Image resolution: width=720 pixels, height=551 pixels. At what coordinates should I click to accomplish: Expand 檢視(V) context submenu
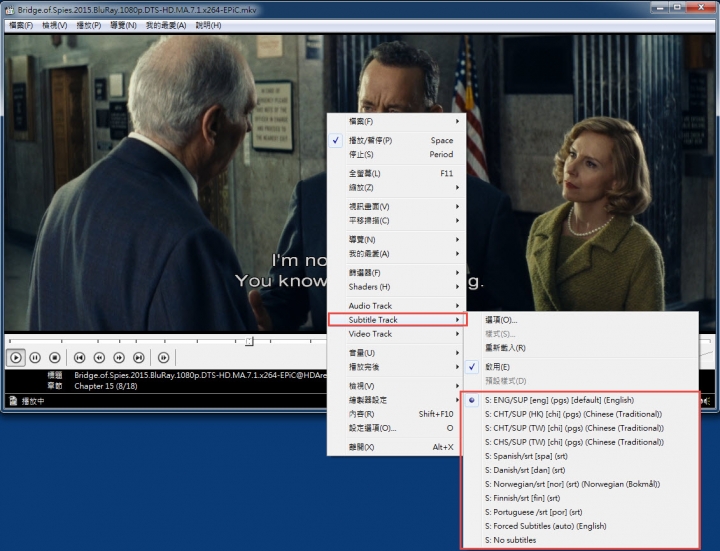pos(397,386)
